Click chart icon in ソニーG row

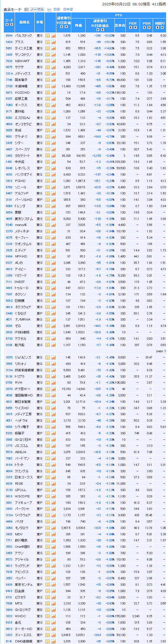pyautogui.click(x=53, y=187)
